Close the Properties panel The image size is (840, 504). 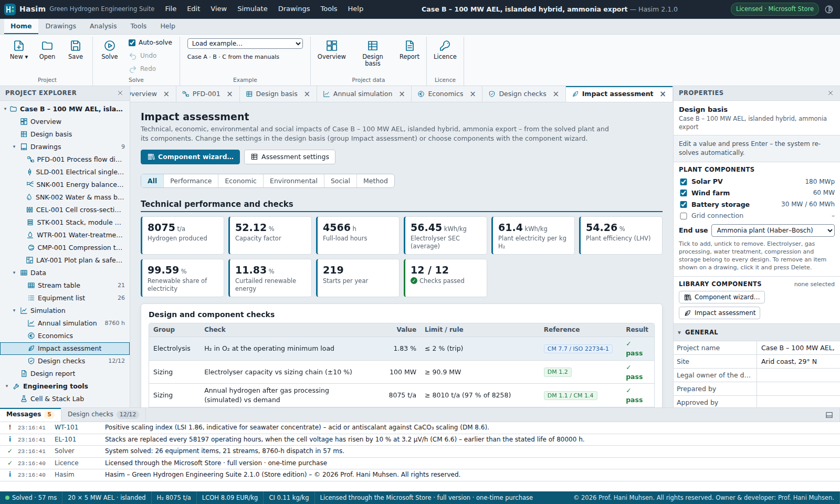point(831,93)
